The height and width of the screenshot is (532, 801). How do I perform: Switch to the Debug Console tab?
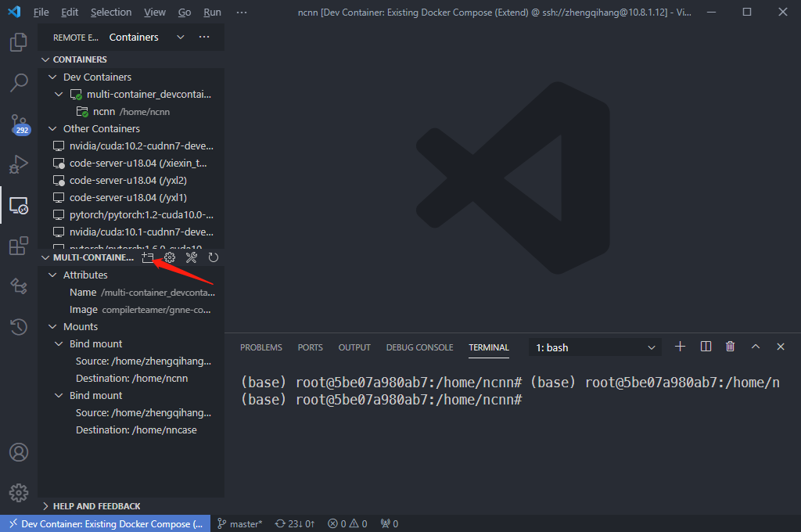[419, 347]
